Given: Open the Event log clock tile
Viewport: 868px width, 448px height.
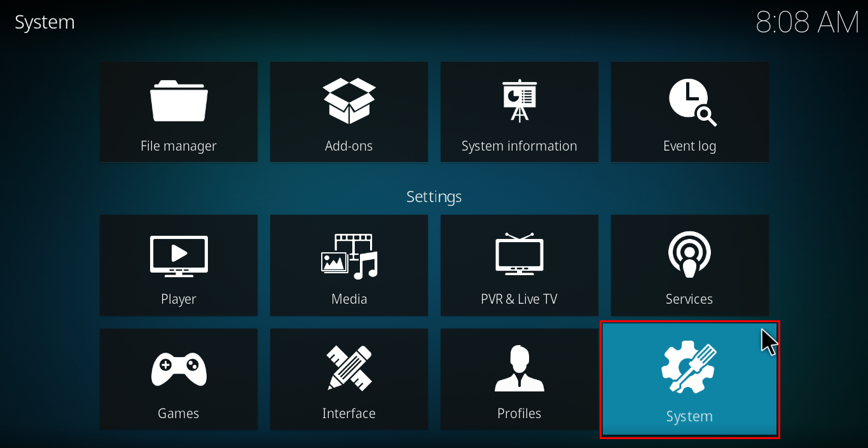Looking at the screenshot, I should [x=690, y=112].
